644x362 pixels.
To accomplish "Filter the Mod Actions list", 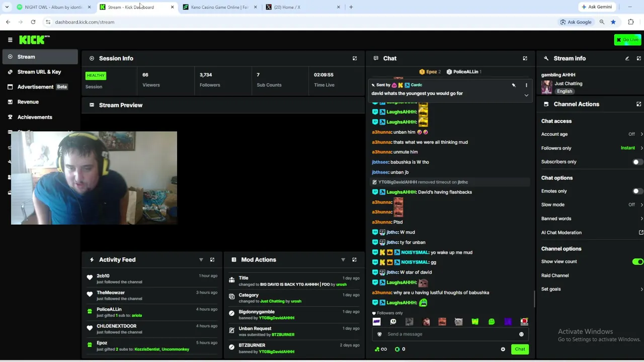I will (x=343, y=259).
